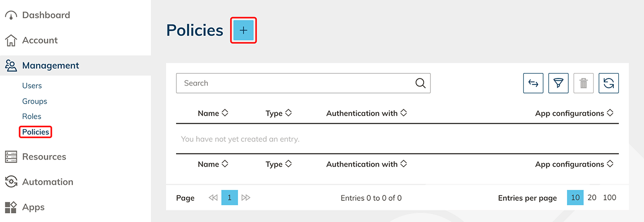Image resolution: width=644 pixels, height=222 pixels.
Task: Click the search magnifier icon
Action: pyautogui.click(x=421, y=83)
